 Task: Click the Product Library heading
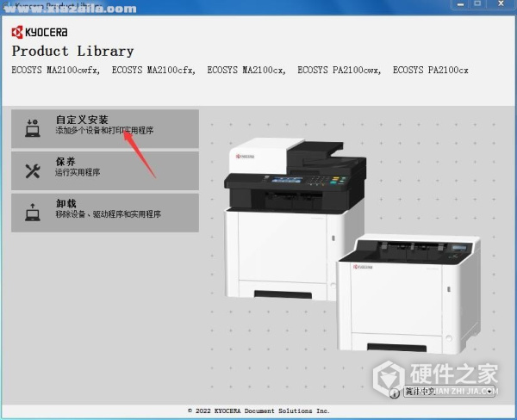73,51
